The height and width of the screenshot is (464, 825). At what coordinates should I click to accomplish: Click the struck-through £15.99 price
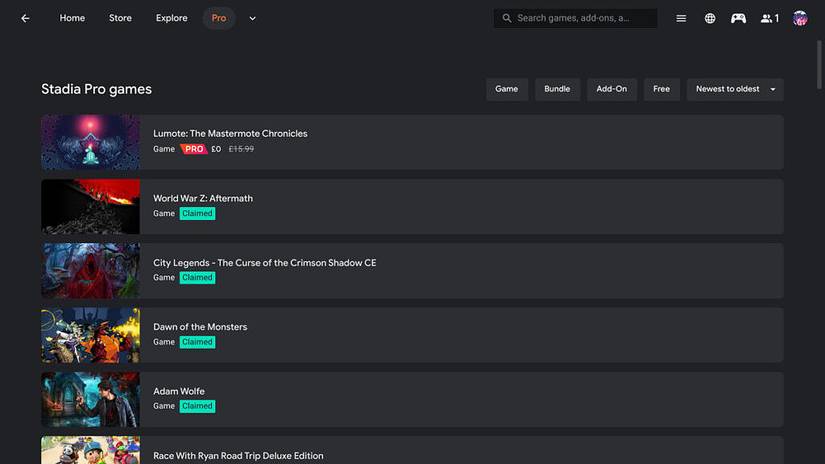click(241, 149)
